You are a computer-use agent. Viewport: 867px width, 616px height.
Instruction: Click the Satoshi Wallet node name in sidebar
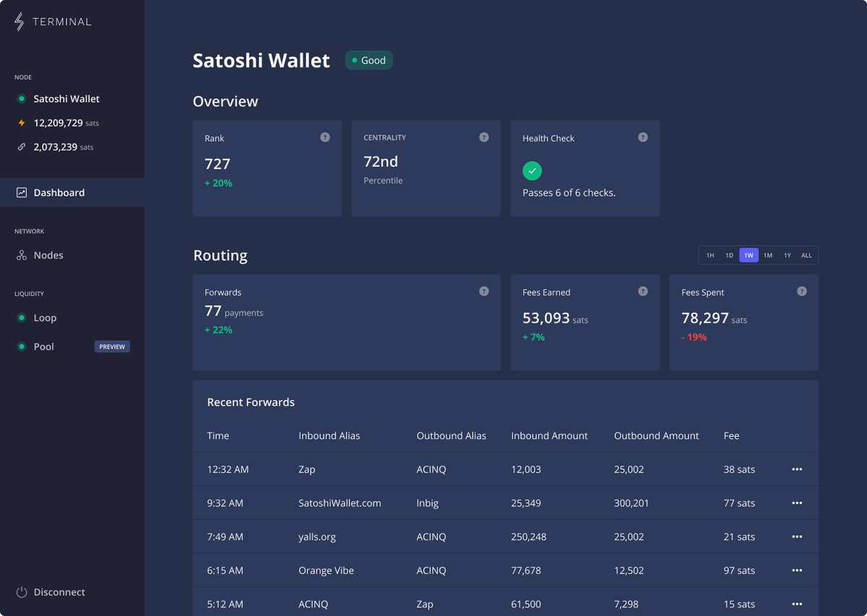click(66, 99)
